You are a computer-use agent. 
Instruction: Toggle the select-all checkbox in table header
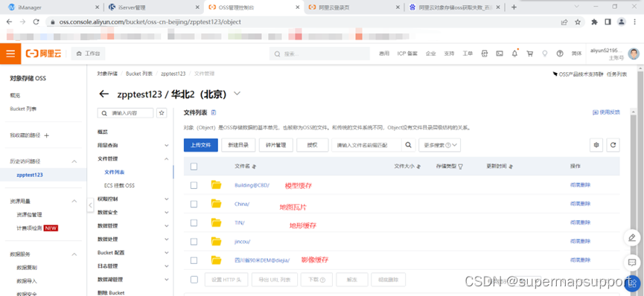pyautogui.click(x=194, y=167)
